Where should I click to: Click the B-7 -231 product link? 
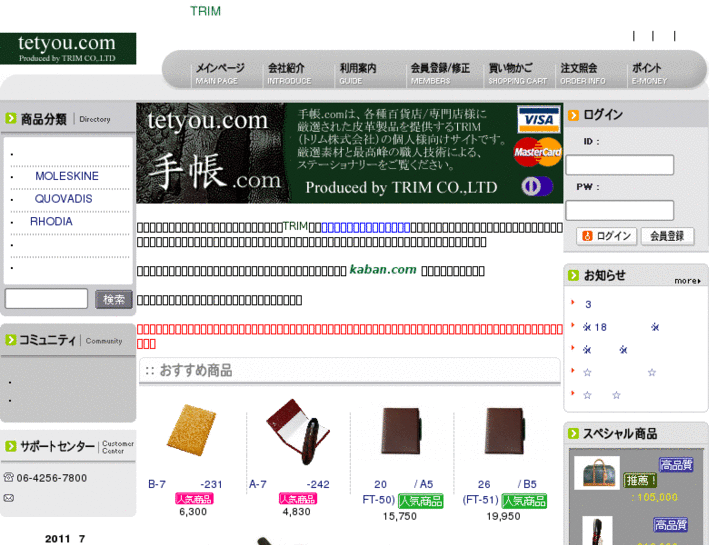185,484
